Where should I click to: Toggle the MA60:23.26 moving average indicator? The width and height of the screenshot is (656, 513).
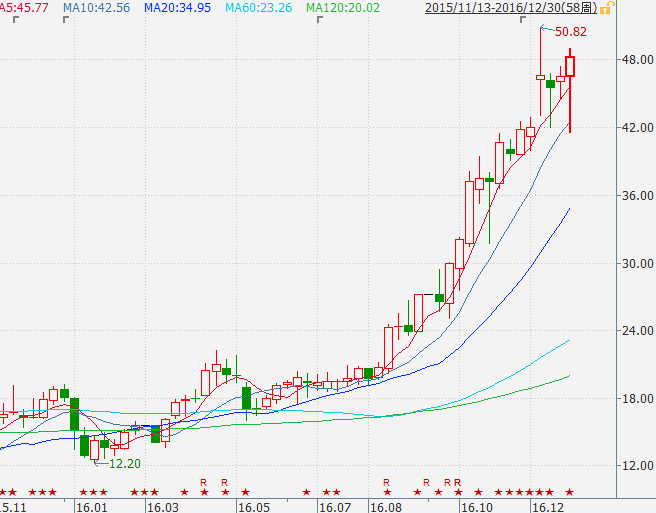click(x=258, y=8)
